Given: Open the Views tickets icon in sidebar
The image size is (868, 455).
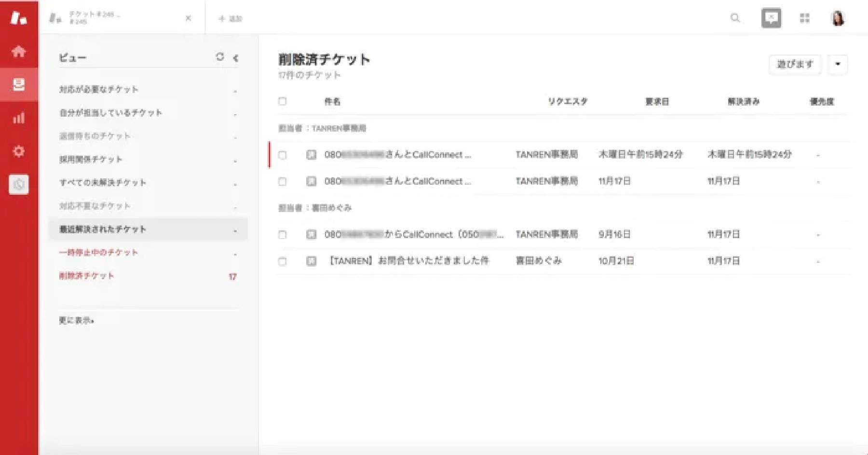Looking at the screenshot, I should coord(19,84).
